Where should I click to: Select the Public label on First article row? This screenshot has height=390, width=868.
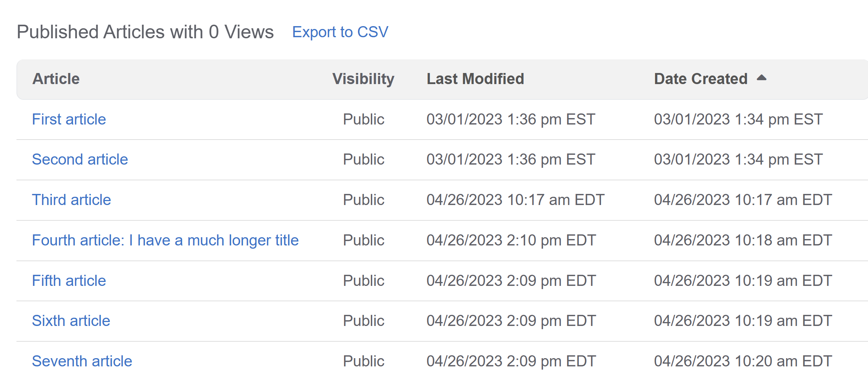click(363, 120)
